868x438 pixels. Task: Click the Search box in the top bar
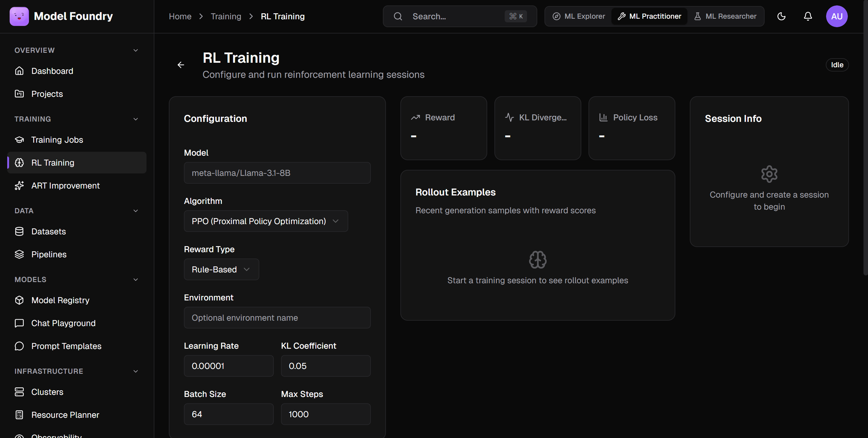460,16
